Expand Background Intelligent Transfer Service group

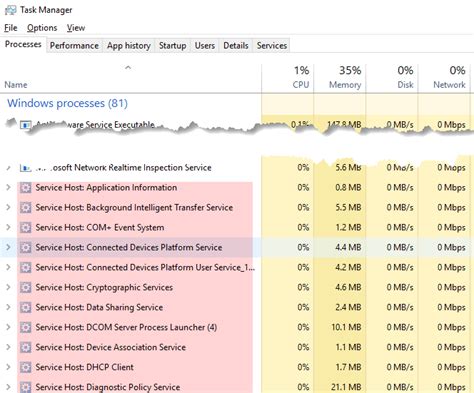pyautogui.click(x=8, y=208)
